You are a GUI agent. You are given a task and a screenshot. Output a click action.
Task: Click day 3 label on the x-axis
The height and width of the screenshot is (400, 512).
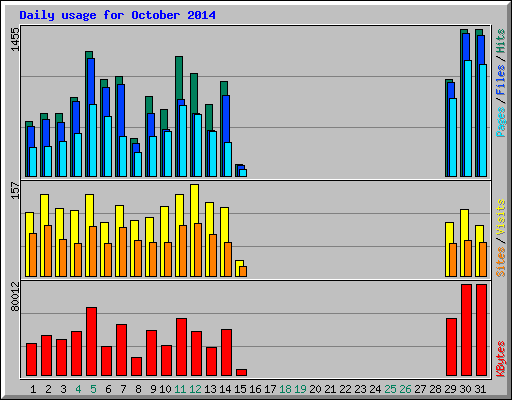pos(63,389)
